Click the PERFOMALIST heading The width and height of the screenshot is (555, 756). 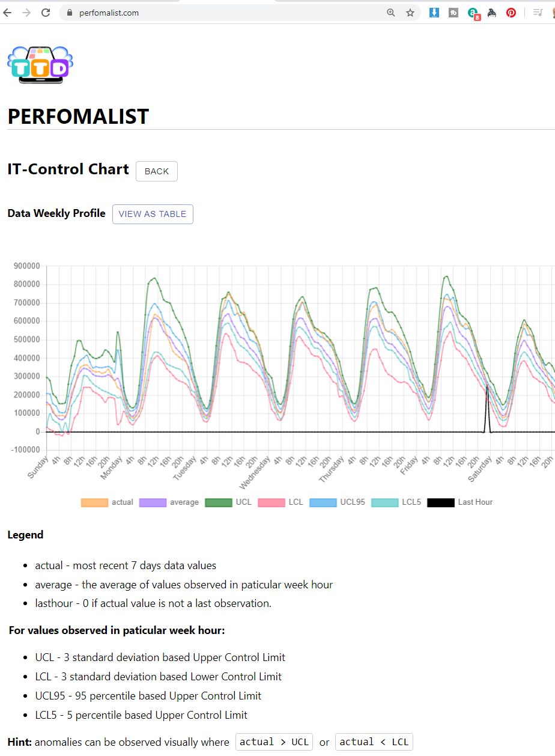click(78, 117)
